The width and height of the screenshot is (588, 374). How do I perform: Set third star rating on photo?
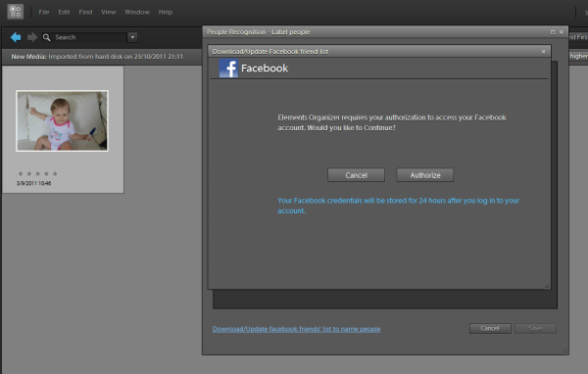pyautogui.click(x=37, y=173)
